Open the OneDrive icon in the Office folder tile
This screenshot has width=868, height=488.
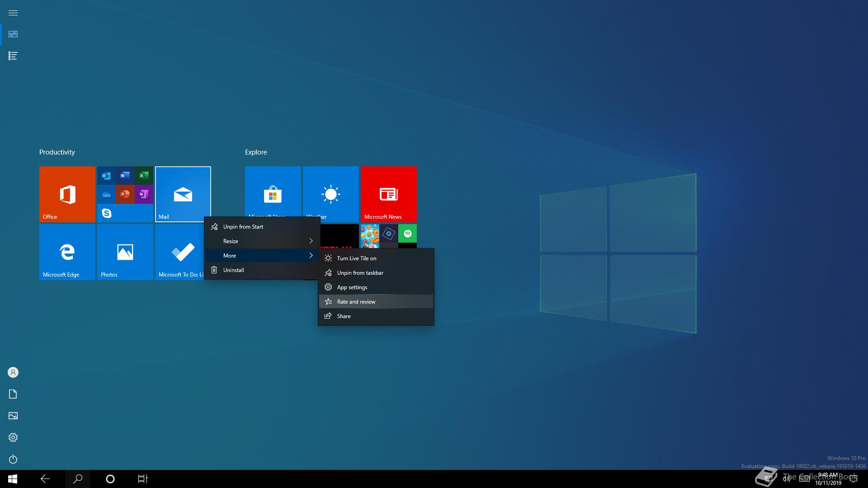click(x=106, y=194)
